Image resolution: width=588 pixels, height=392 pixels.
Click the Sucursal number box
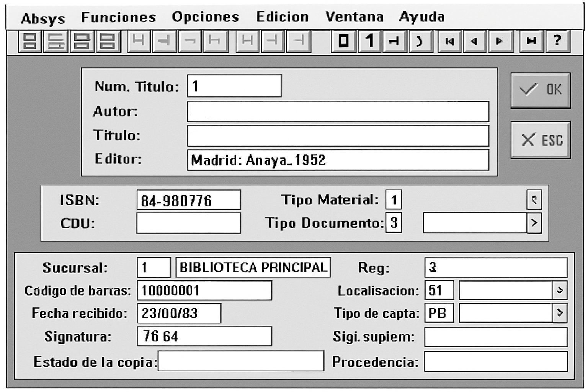point(154,267)
